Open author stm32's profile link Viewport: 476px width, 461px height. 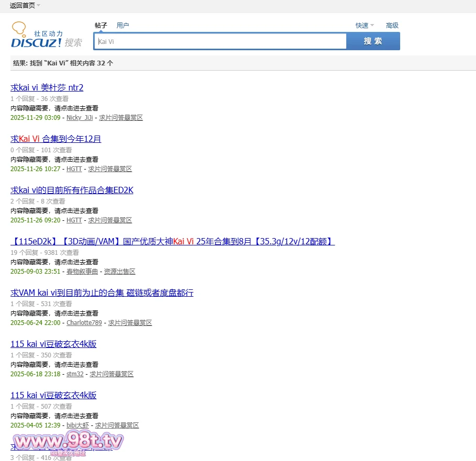coord(75,374)
